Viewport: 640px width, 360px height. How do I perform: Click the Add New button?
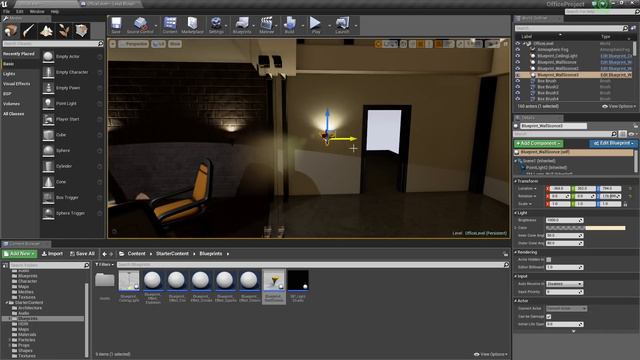(x=19, y=253)
